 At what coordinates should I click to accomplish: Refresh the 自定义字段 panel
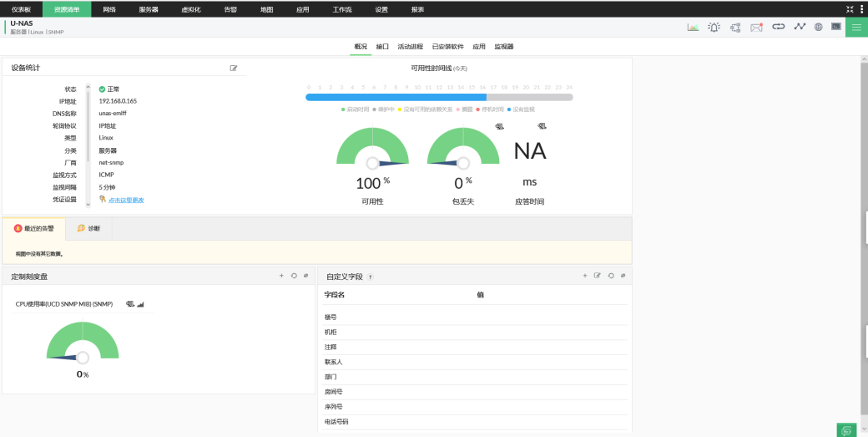point(611,276)
